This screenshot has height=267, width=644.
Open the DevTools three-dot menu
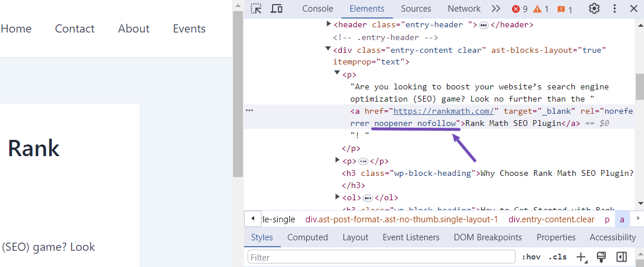click(x=614, y=9)
